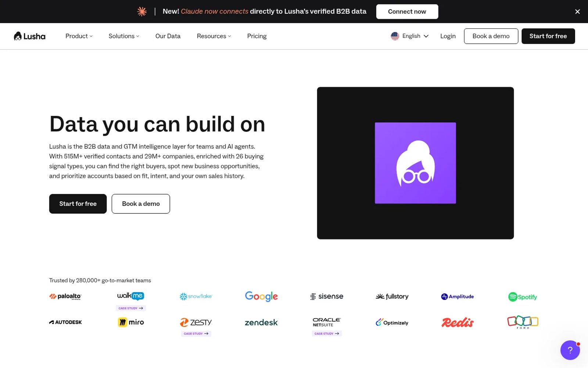Image resolution: width=588 pixels, height=368 pixels.
Task: Click 'Trusted by 280,000+ go-to-market teams' text
Action: pyautogui.click(x=100, y=280)
